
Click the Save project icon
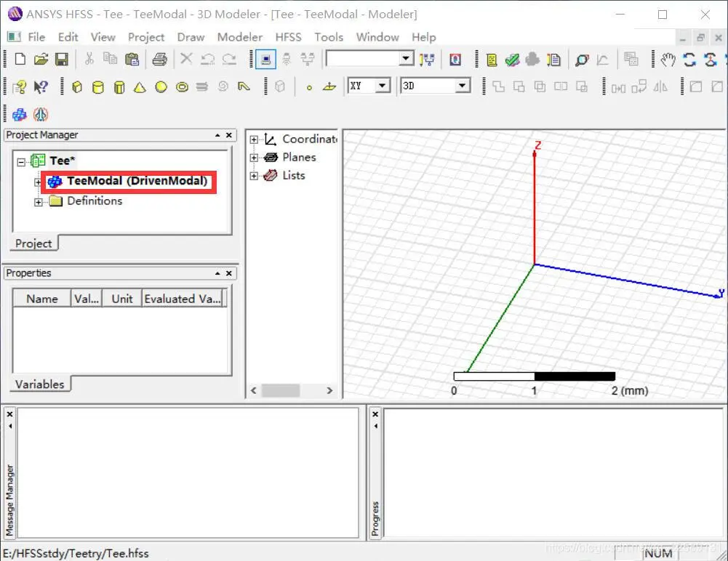[x=62, y=60]
